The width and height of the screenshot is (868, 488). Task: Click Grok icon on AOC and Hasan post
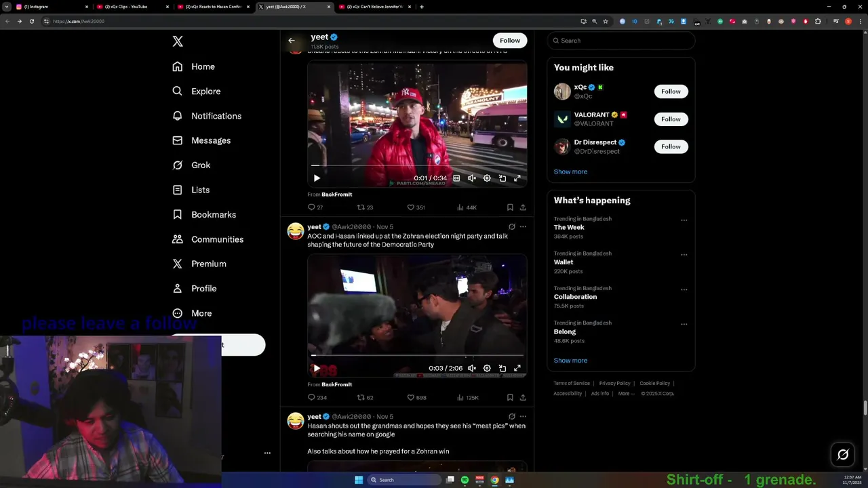pyautogui.click(x=512, y=226)
